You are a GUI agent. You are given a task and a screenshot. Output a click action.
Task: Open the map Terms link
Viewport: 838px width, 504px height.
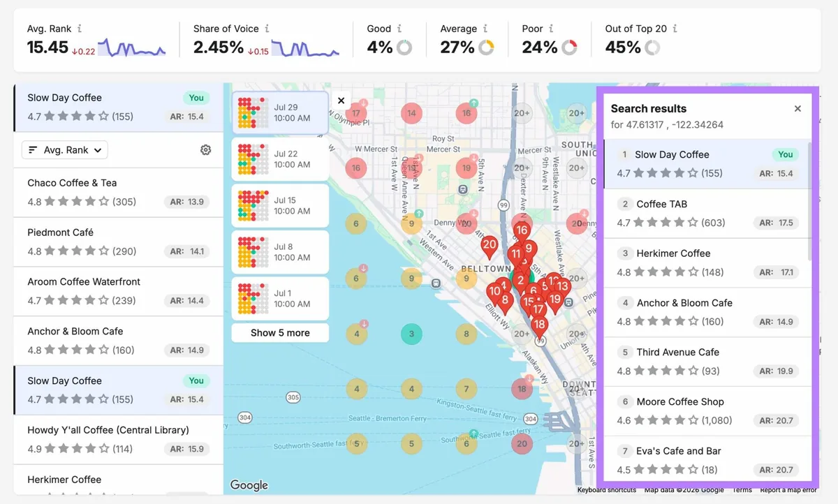click(x=742, y=490)
